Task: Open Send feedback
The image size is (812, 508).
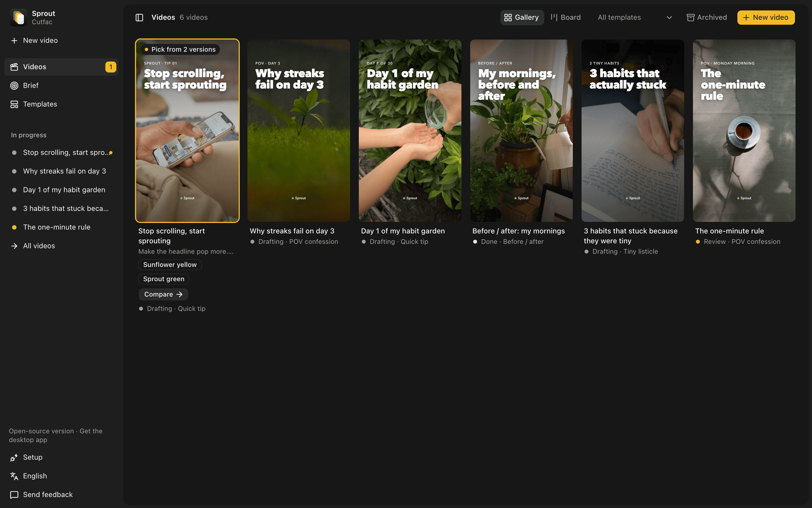Action: (x=61, y=495)
